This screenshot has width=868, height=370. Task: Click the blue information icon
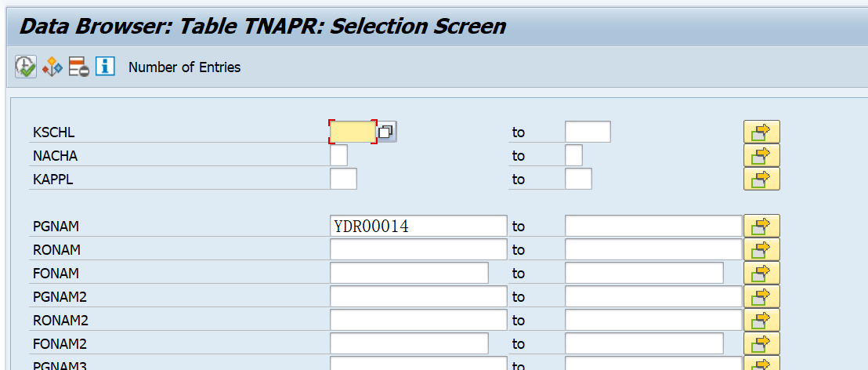tap(105, 67)
